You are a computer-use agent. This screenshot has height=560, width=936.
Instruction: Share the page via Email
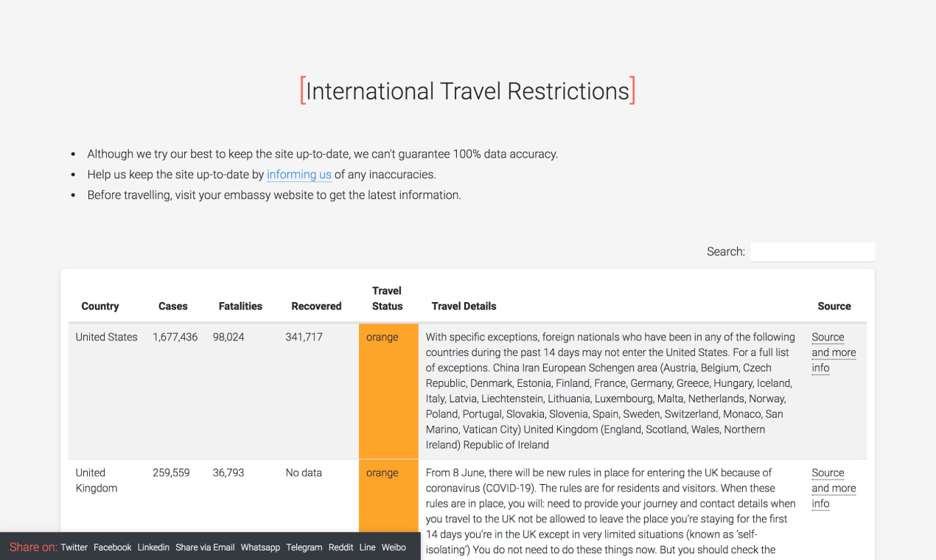point(205,547)
